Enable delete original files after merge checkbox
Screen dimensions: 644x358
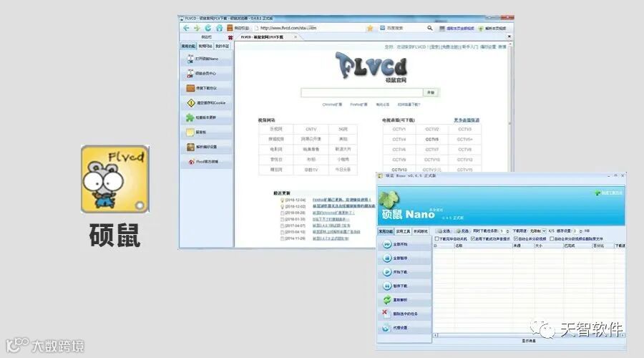552,239
